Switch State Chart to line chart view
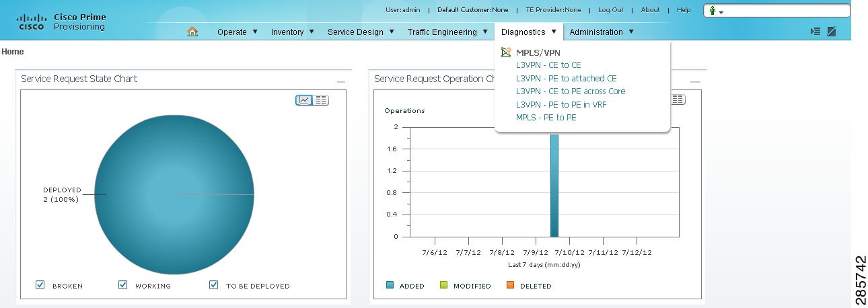 tap(304, 100)
